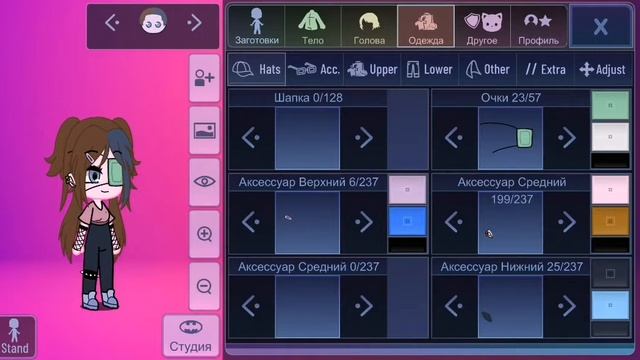Screen dimensions: 640x360
Task: Change the background image
Action: [204, 131]
